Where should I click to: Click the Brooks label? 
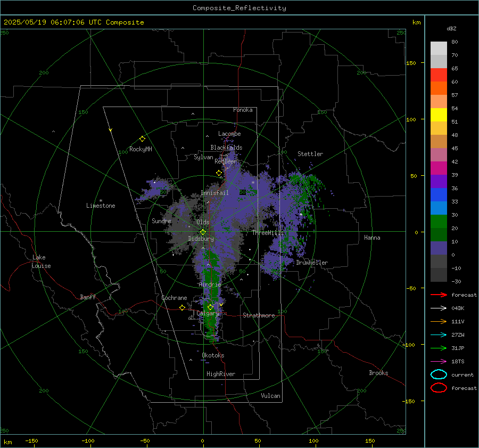click(378, 373)
